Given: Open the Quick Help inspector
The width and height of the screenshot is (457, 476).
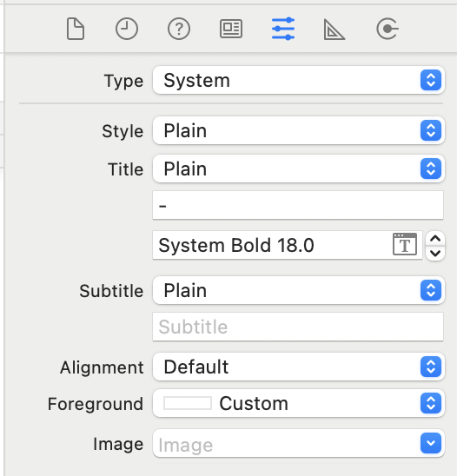Looking at the screenshot, I should (x=179, y=29).
